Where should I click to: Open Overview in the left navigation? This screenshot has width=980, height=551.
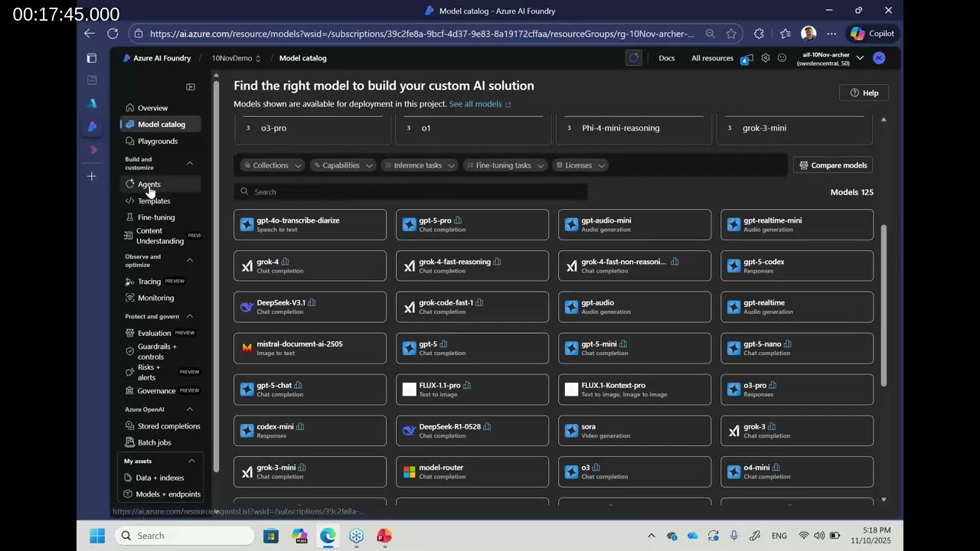(152, 108)
